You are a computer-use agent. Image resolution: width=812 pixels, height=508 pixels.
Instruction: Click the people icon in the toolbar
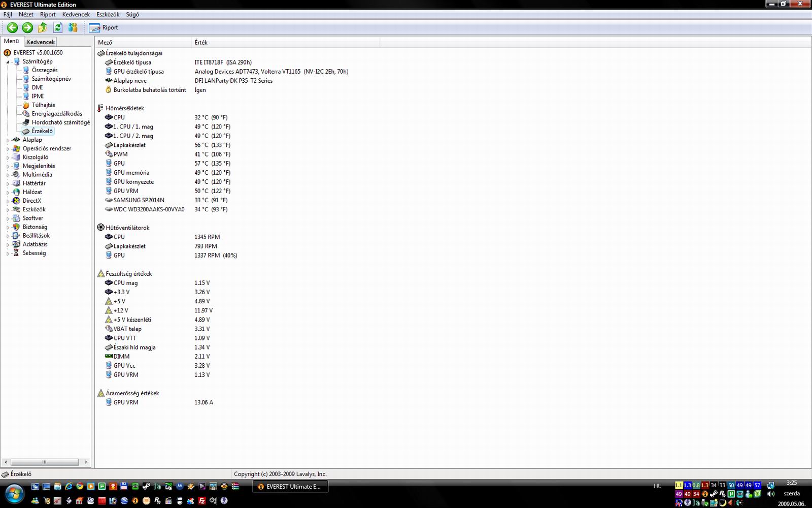point(73,27)
